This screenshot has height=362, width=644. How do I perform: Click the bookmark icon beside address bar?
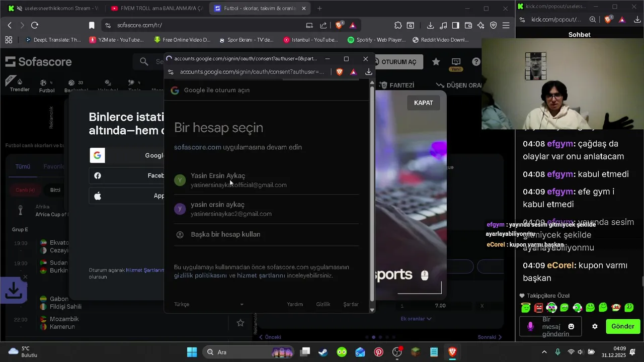(92, 25)
